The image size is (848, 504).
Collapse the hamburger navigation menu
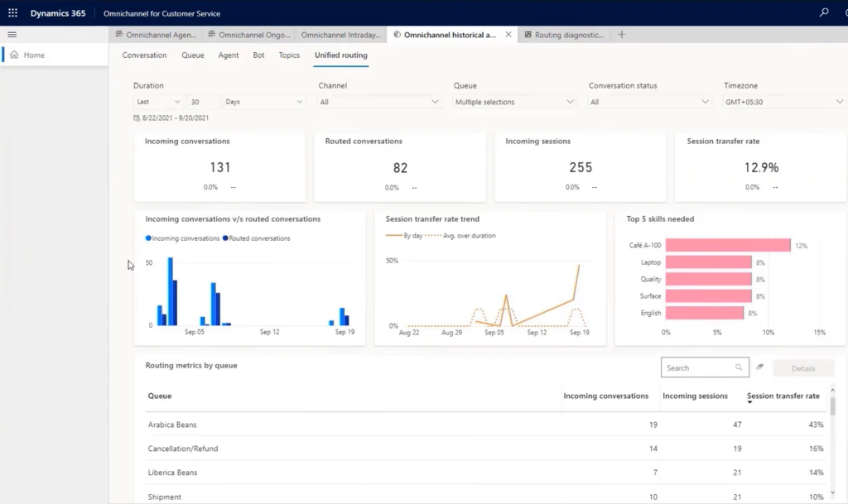[x=12, y=35]
